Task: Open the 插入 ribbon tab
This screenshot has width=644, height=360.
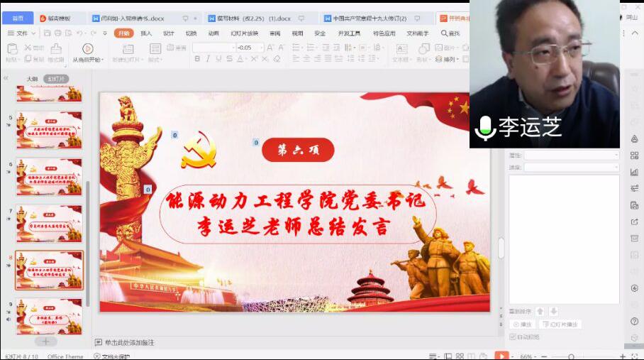Action: tap(146, 33)
